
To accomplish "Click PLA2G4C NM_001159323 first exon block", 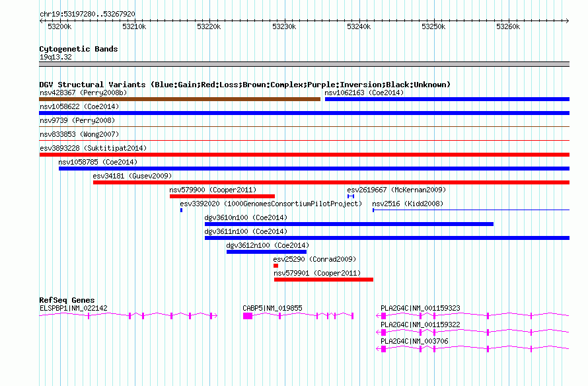I will point(383,316).
